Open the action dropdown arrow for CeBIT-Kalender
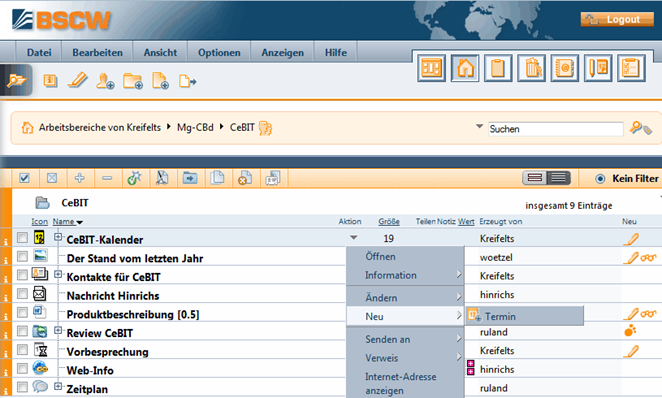This screenshot has height=398, width=662. click(x=354, y=238)
